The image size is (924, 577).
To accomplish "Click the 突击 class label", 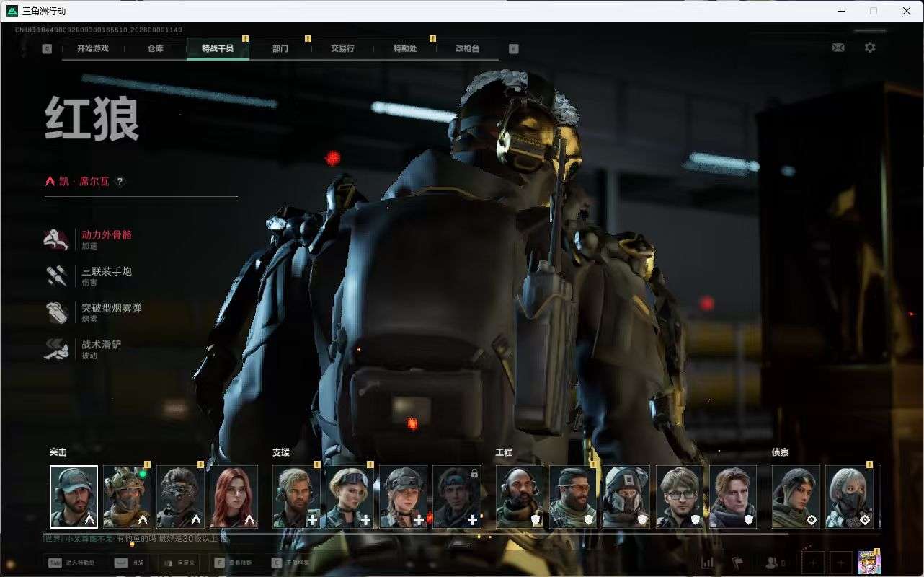I will tap(58, 452).
